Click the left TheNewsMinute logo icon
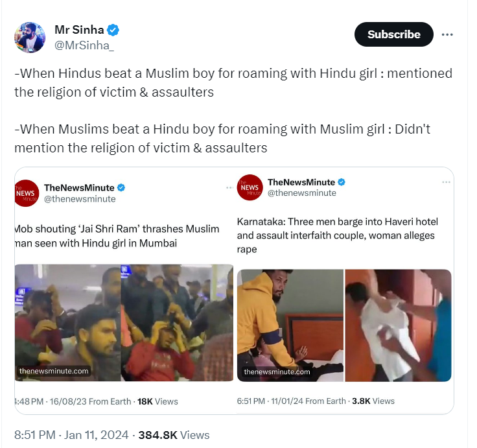The width and height of the screenshot is (477, 448). coord(27,193)
